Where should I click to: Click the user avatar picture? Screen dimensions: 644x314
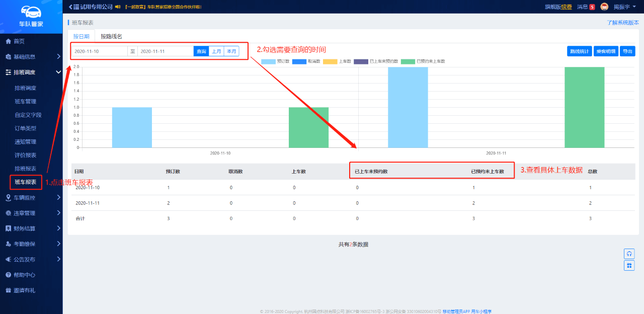pos(604,7)
